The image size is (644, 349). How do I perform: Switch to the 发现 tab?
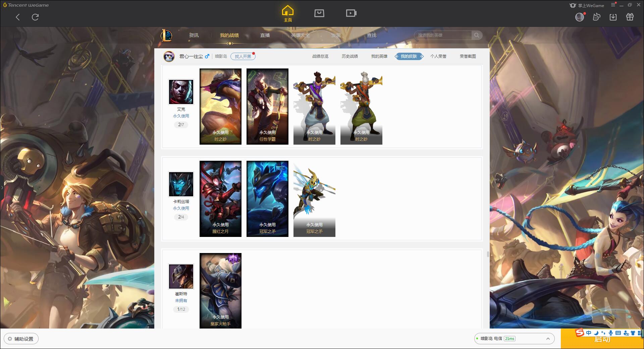click(336, 35)
